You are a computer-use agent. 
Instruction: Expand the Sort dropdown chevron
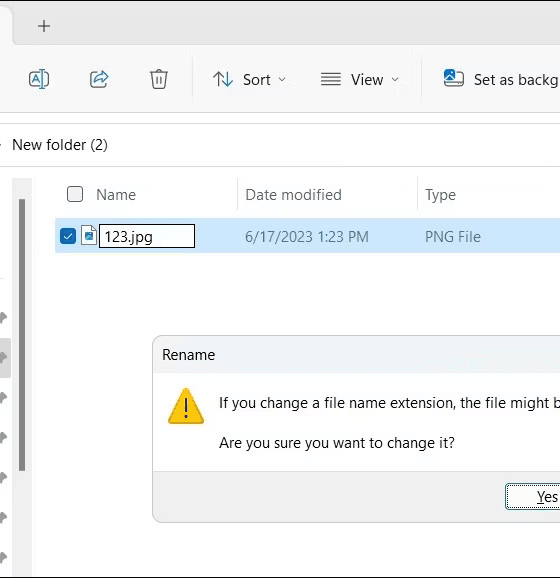pos(282,79)
